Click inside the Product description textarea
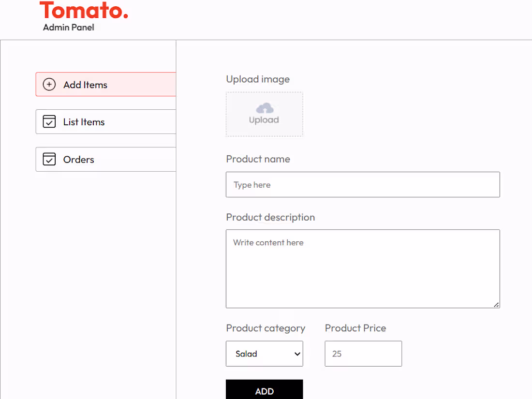The height and width of the screenshot is (399, 532). (x=363, y=268)
